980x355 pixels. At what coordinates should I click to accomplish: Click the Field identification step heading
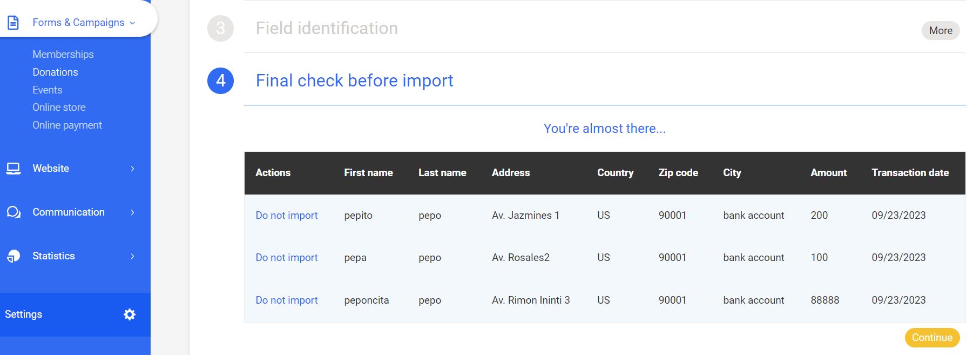[327, 28]
